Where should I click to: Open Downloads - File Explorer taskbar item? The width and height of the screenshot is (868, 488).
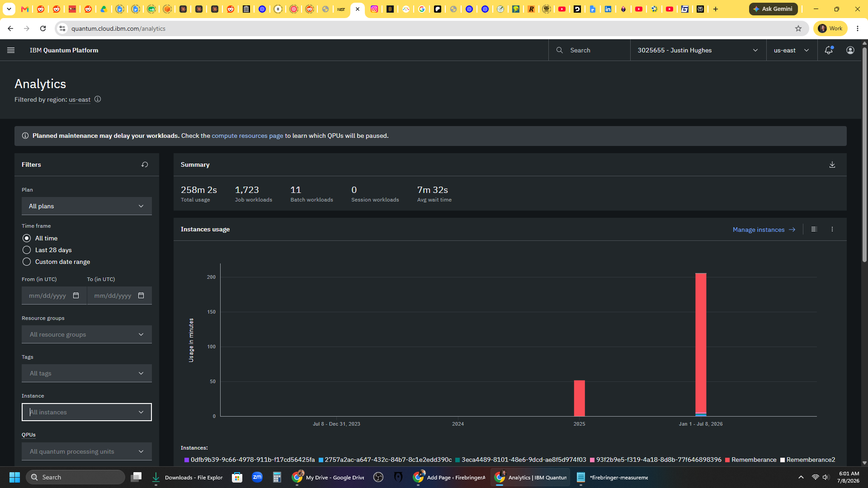point(187,477)
